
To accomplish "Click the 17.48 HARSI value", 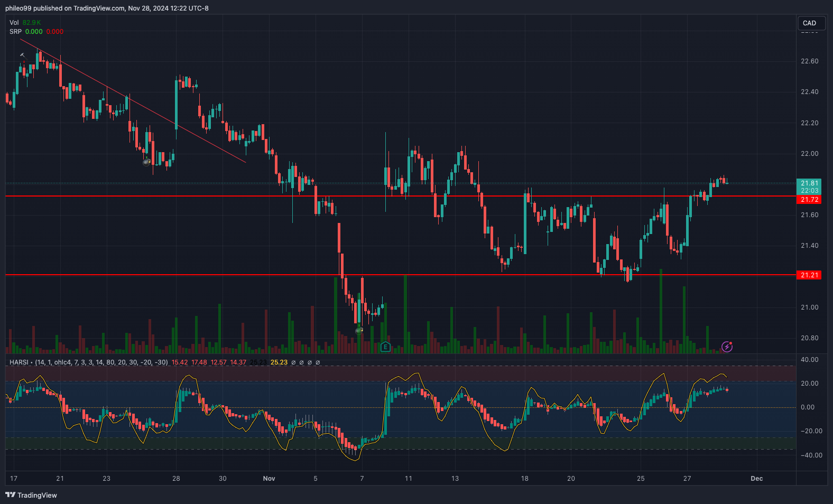I will coord(199,362).
